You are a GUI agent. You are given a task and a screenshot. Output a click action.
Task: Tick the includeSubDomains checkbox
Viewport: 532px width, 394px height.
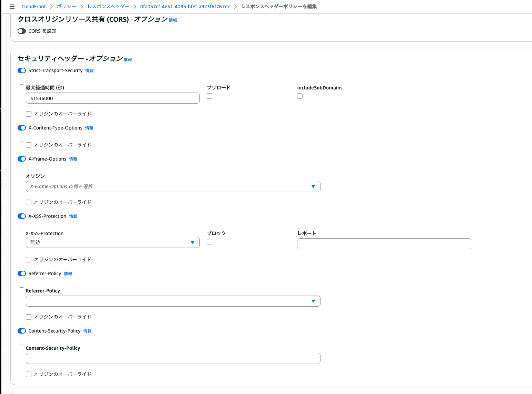click(x=300, y=96)
